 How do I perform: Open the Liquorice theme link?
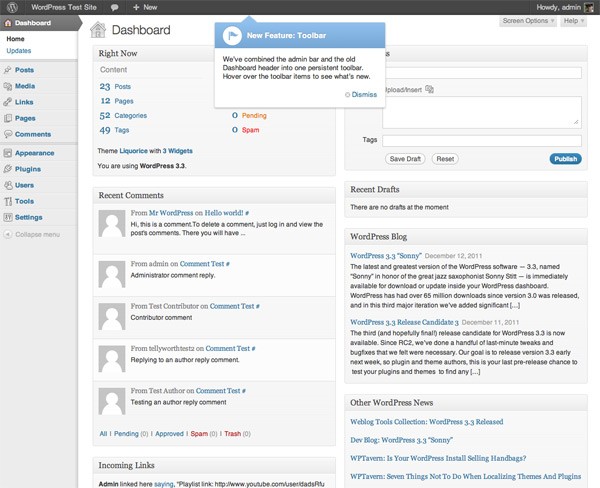[133, 151]
